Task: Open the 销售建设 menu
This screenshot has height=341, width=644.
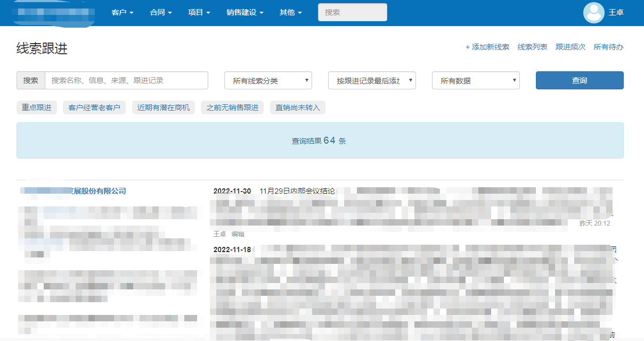Action: pyautogui.click(x=245, y=13)
